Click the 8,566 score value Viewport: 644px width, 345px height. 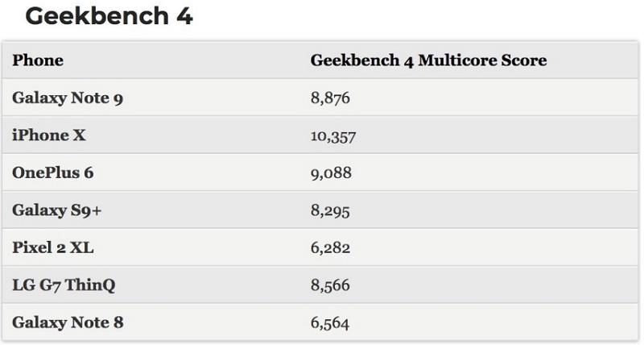click(330, 285)
